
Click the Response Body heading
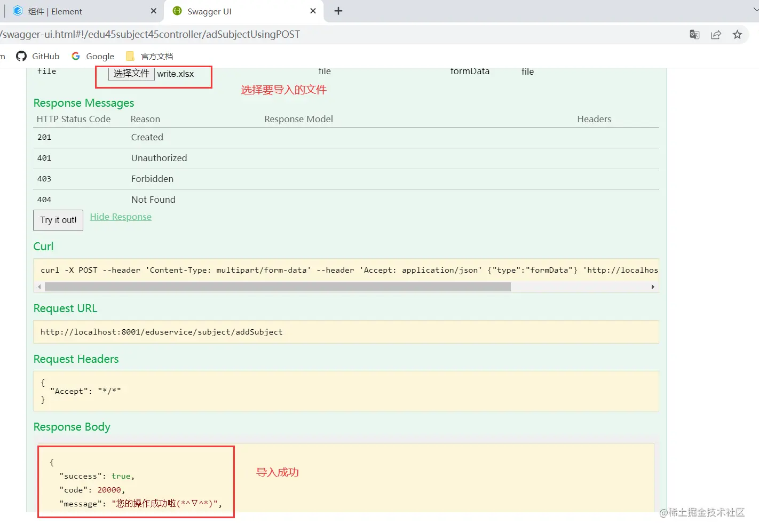(x=72, y=427)
